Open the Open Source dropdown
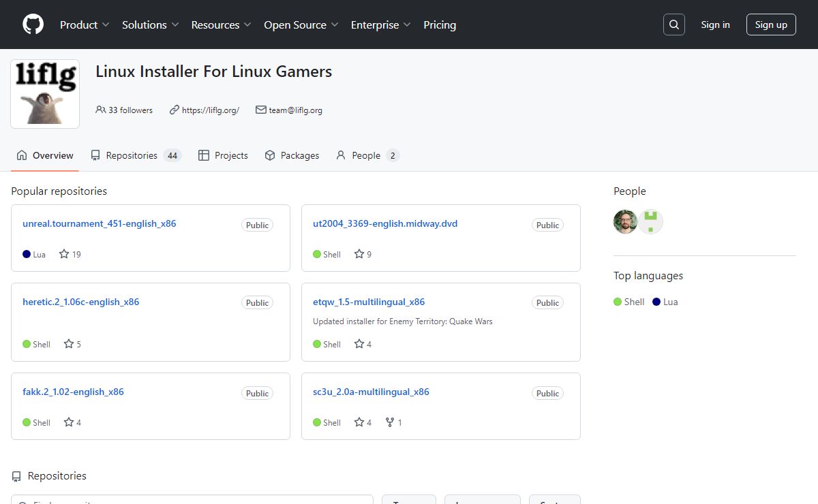 click(301, 25)
